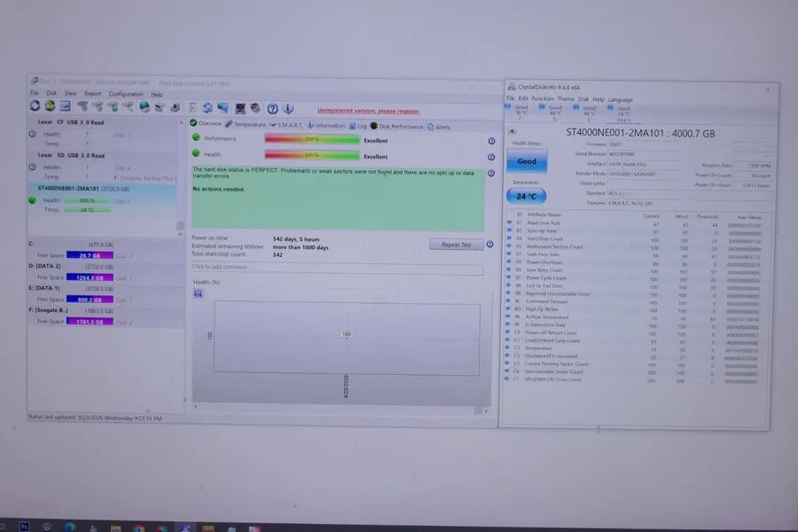This screenshot has width=798, height=532.
Task: Click the info icon next to toolbar help
Action: coord(288,108)
